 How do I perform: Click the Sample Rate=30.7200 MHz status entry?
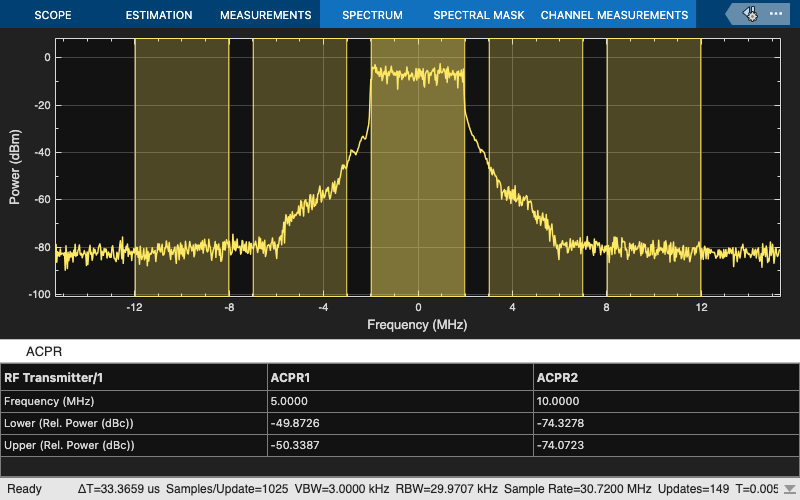(x=578, y=489)
